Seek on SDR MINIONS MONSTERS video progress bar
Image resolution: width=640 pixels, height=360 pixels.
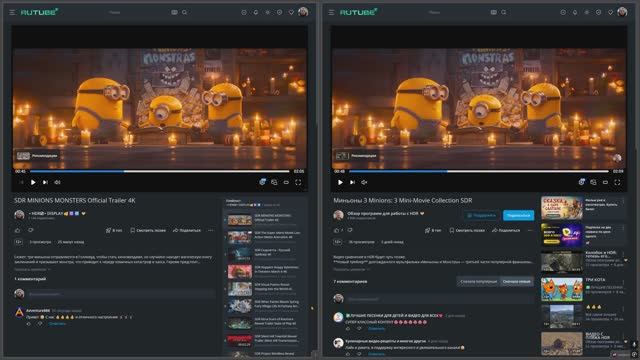160,171
